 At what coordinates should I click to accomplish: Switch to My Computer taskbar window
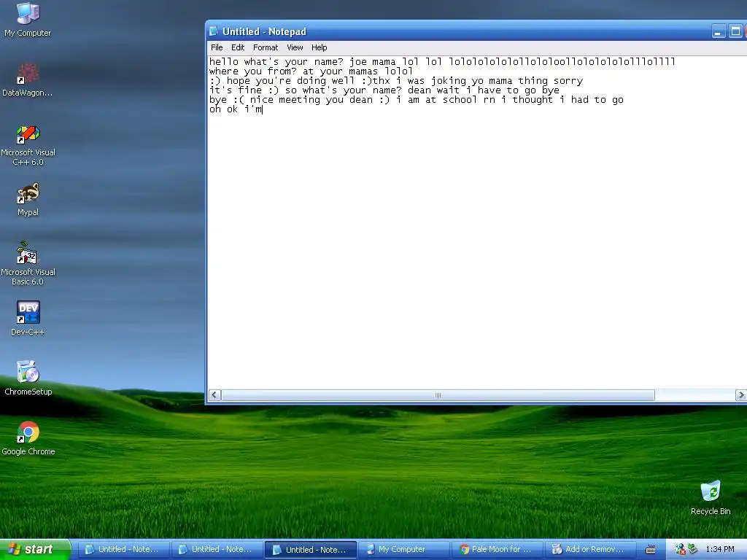403,550
